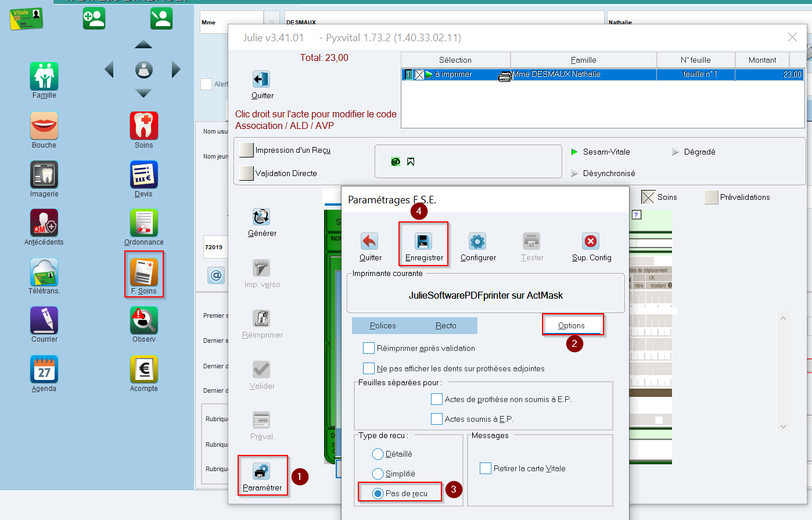The image size is (812, 520).
Task: Enable Retirer la carte Vitale message
Action: click(486, 468)
